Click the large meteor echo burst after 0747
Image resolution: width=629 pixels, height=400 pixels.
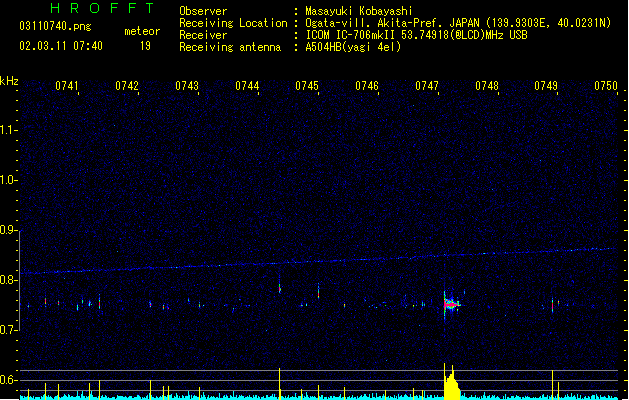[x=452, y=305]
